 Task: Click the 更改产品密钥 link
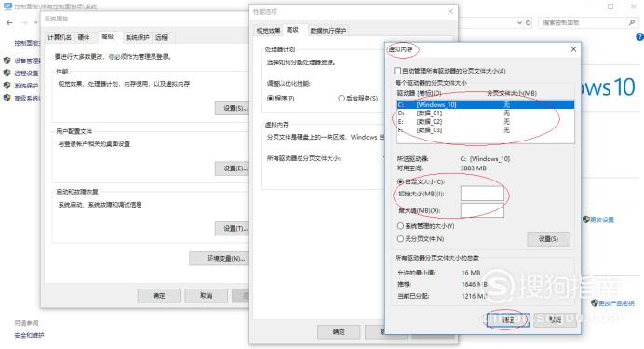(x=616, y=303)
